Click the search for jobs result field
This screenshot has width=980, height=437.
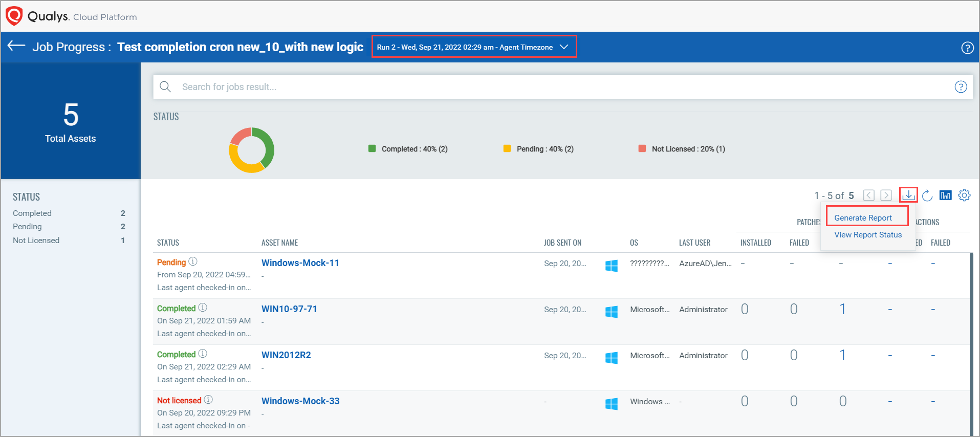[563, 87]
